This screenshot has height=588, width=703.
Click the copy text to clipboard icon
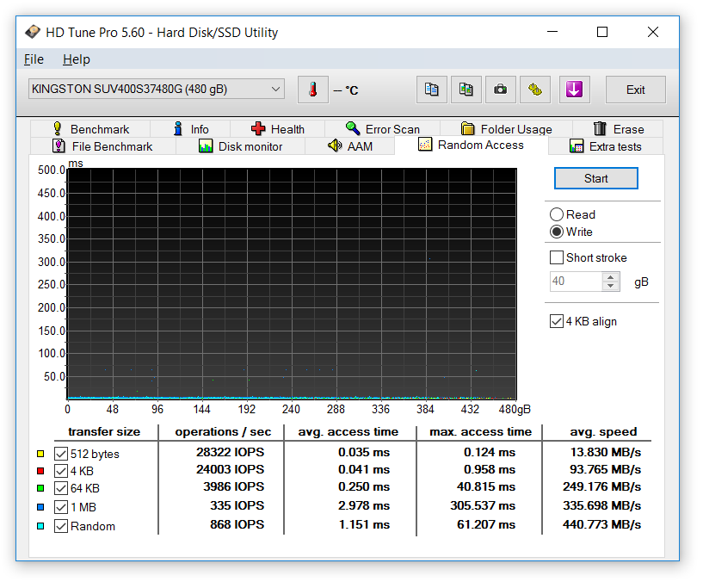tap(432, 90)
